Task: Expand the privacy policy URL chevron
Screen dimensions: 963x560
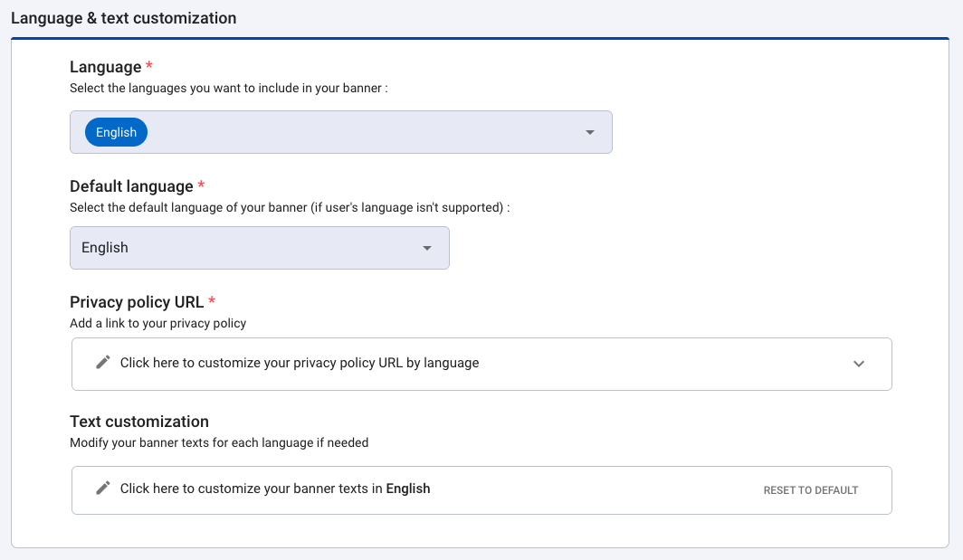Action: click(859, 364)
